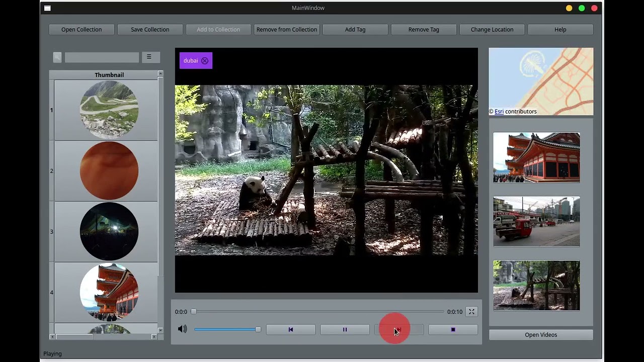This screenshot has height=362, width=644.
Task: Focus the search input field
Action: (x=102, y=57)
